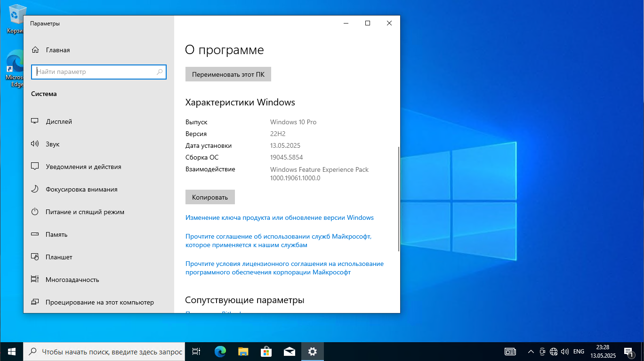This screenshot has width=644, height=361.
Task: Open Mail app from taskbar
Action: coord(289,352)
